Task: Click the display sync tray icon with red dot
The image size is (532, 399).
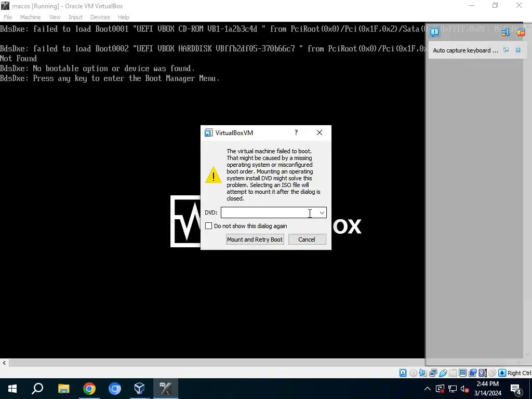Action: tap(440, 389)
